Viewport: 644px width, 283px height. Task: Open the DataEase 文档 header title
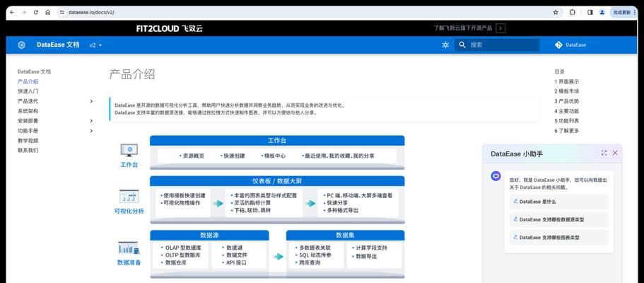[58, 45]
